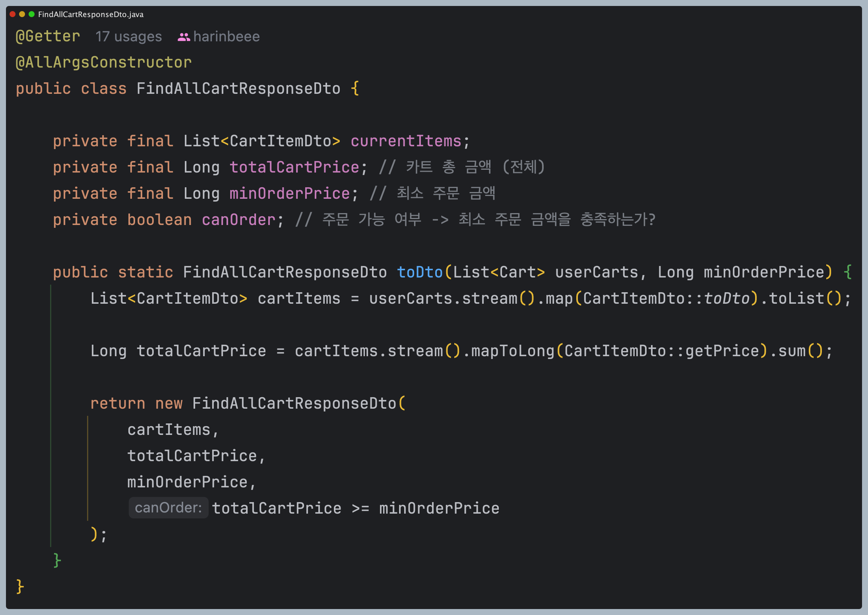Click the green closing brace of toDto

[x=57, y=560]
